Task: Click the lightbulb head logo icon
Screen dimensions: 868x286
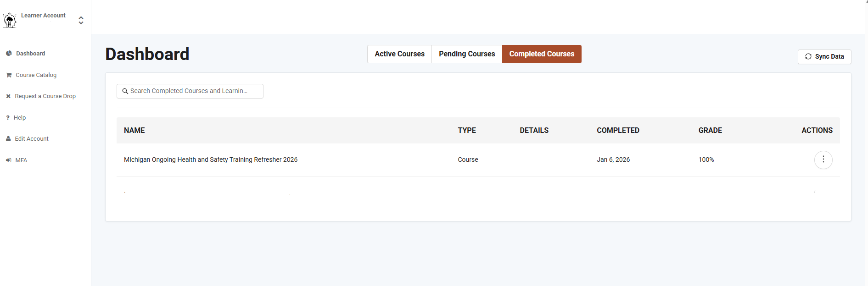Action: point(10,21)
